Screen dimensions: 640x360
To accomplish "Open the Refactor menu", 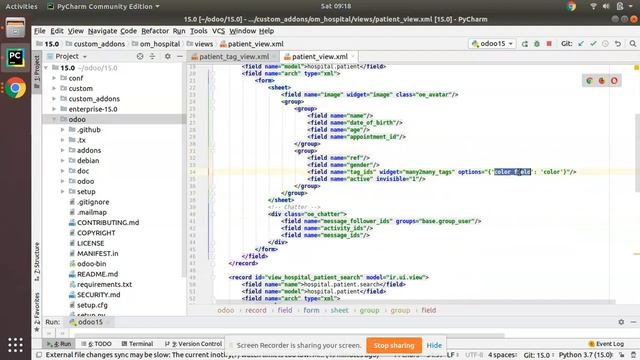I will point(155,31).
